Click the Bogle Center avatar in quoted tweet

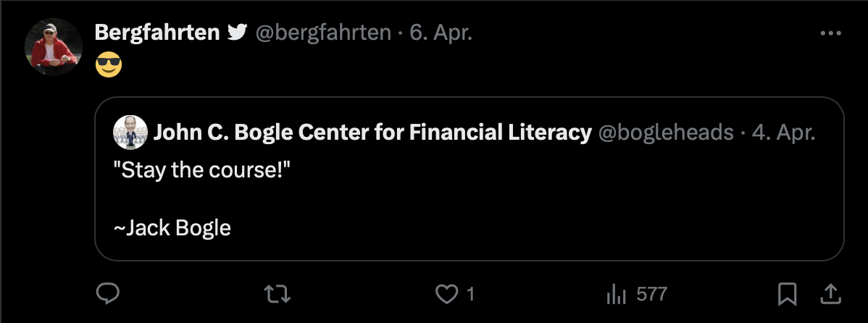coord(131,132)
